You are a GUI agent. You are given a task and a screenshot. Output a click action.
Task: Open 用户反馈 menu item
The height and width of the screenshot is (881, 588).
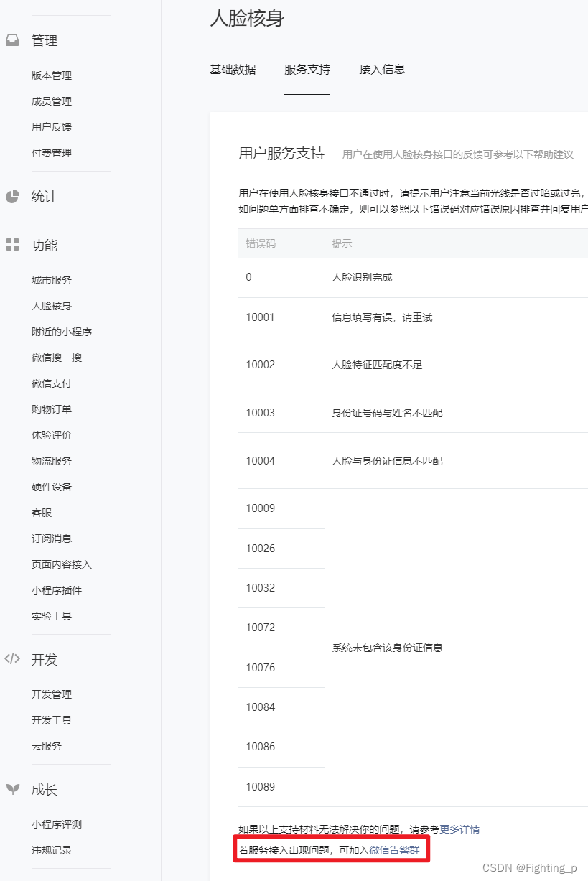(x=52, y=127)
